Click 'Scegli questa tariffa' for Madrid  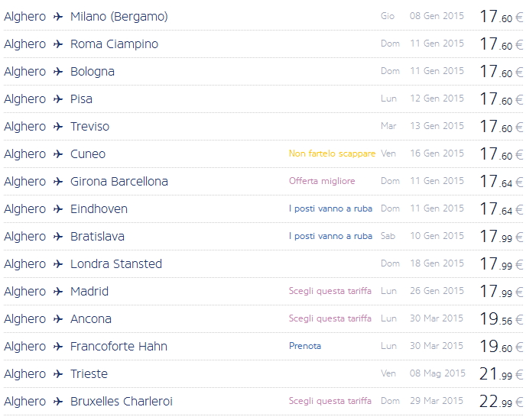click(x=330, y=292)
